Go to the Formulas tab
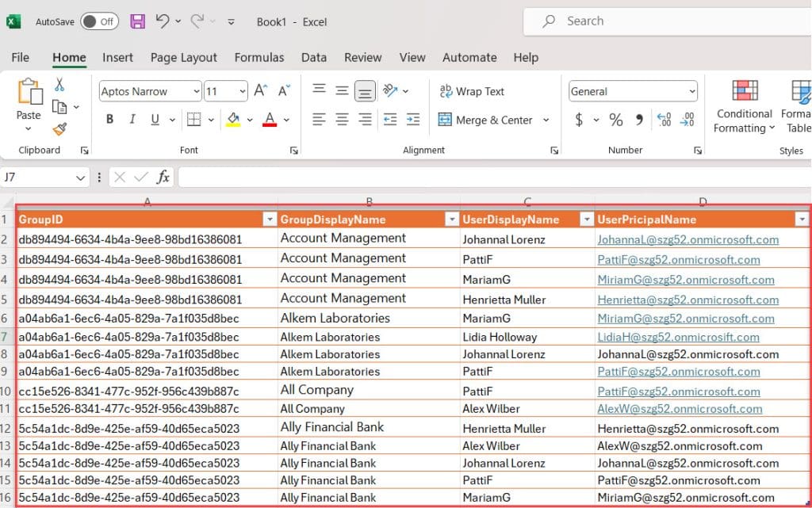Screen dimensions: 812x508 (259, 57)
